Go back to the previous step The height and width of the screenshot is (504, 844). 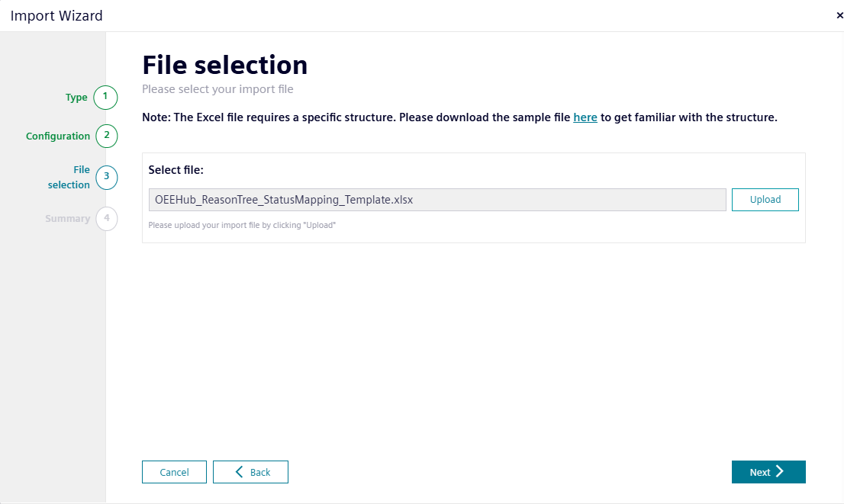tap(250, 472)
